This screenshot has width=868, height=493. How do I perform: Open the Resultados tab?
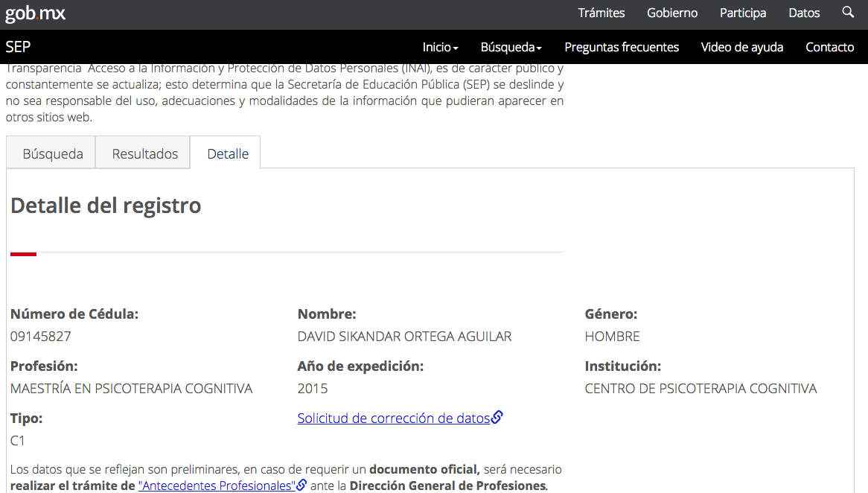point(145,154)
